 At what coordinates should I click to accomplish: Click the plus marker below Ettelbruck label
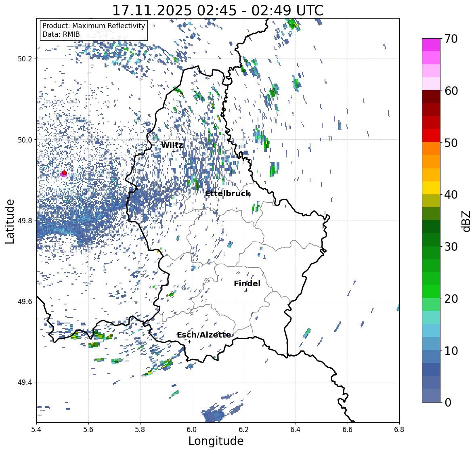pos(218,200)
